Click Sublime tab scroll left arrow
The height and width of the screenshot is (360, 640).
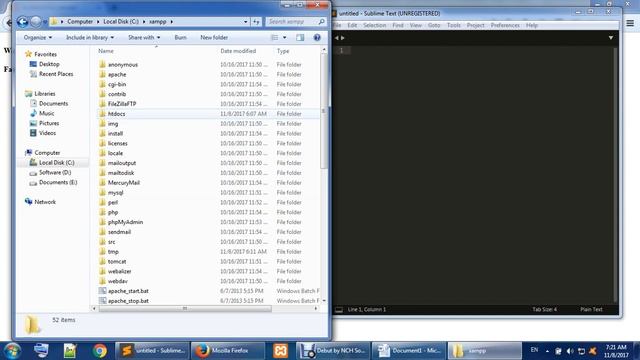[337, 38]
